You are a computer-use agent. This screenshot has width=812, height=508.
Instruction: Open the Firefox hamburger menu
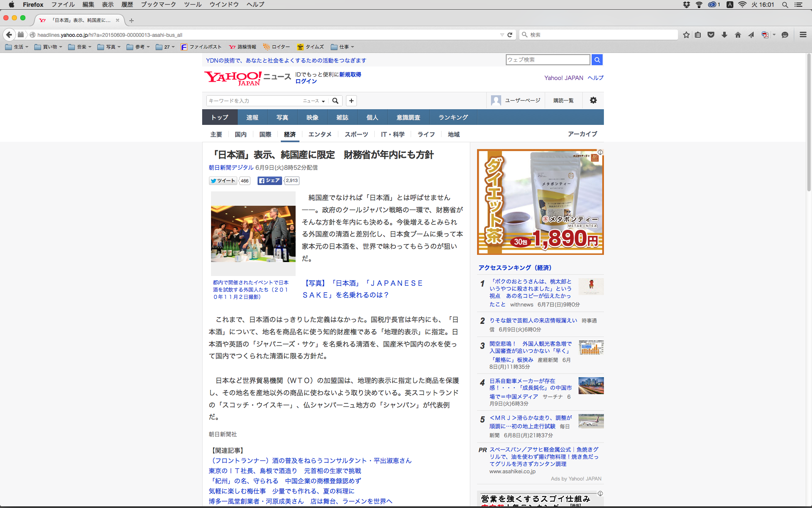click(803, 35)
